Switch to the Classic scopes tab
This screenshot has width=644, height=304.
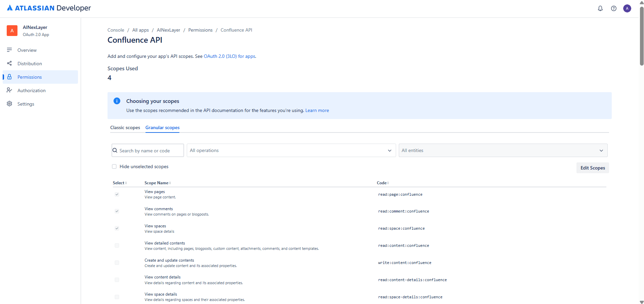pos(125,127)
